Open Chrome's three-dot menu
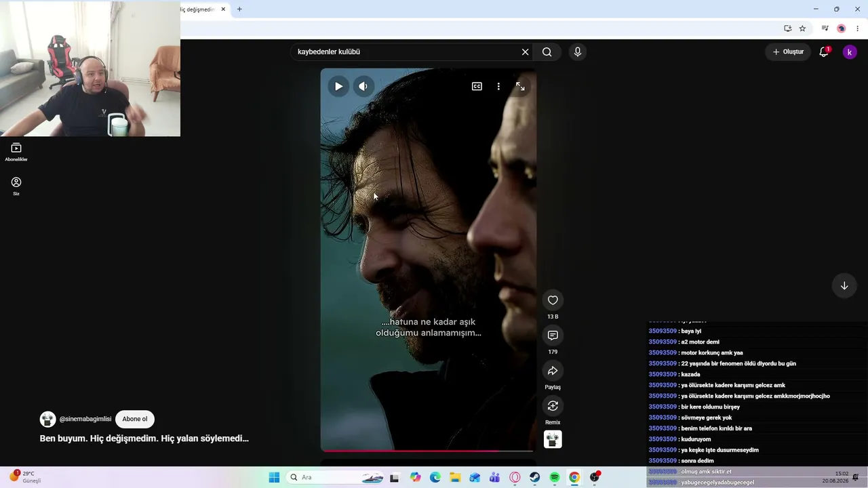This screenshot has height=488, width=868. [x=857, y=28]
